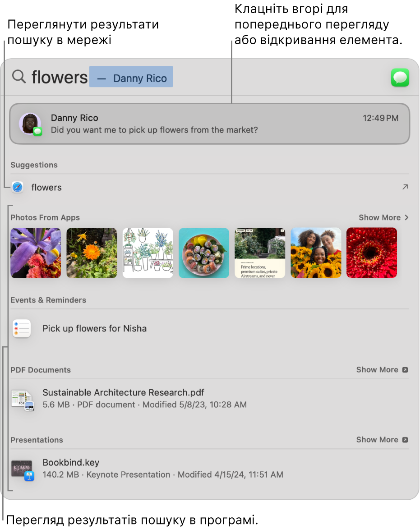
Task: Click the Reminders icon beside Pick up flowers
Action: [x=22, y=328]
